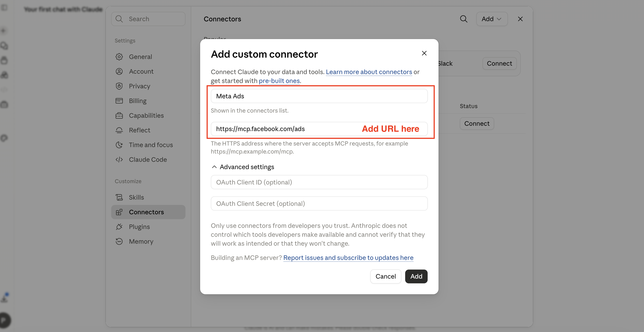The image size is (644, 332).
Task: Close the Connectors settings panel
Action: tap(520, 19)
